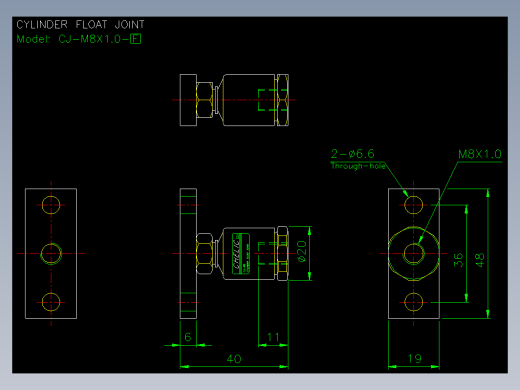Screen dimensions: 520x390
Task: Select the 'ø20' diameter dimension
Action: [x=302, y=252]
